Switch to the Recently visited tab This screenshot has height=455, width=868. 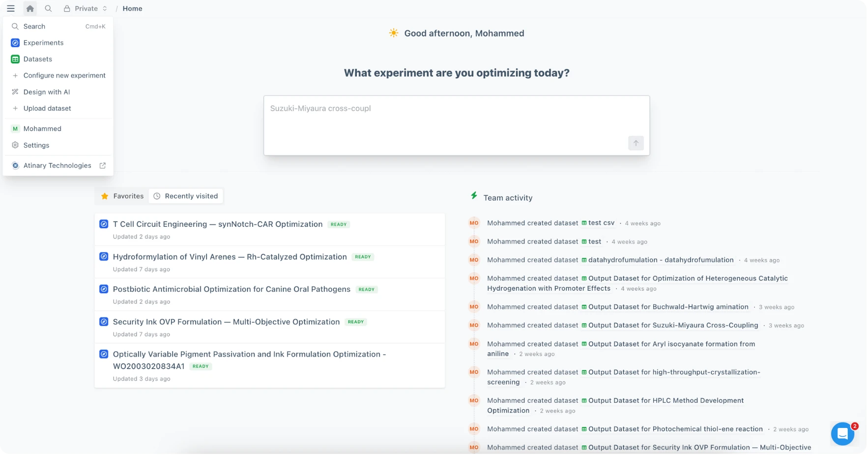(x=186, y=196)
